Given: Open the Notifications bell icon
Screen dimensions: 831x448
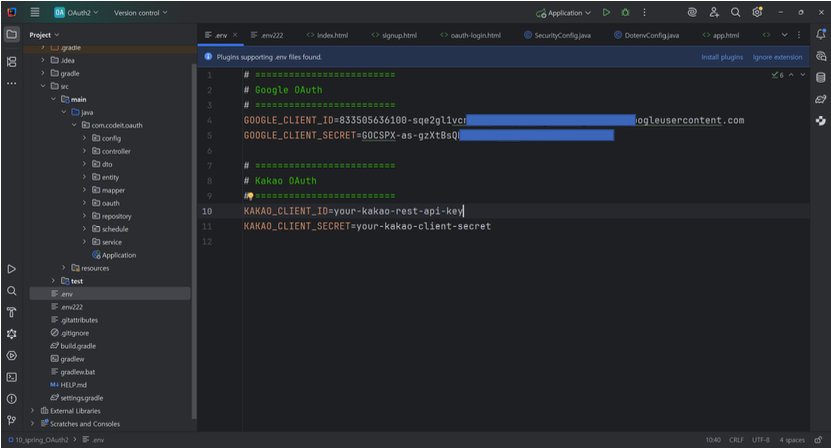Looking at the screenshot, I should click(820, 34).
